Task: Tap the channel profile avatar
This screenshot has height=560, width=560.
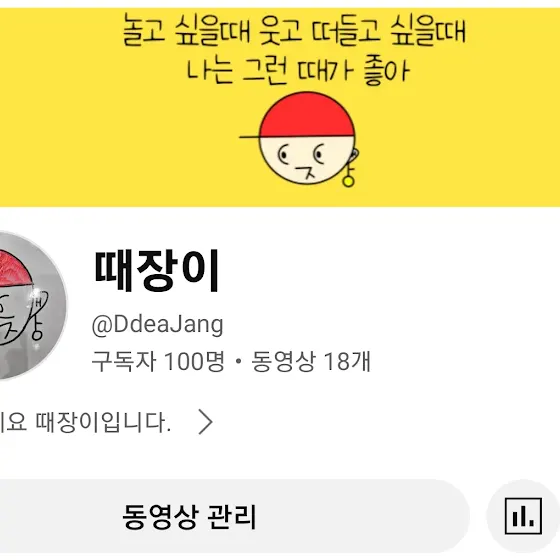Action: [30, 306]
